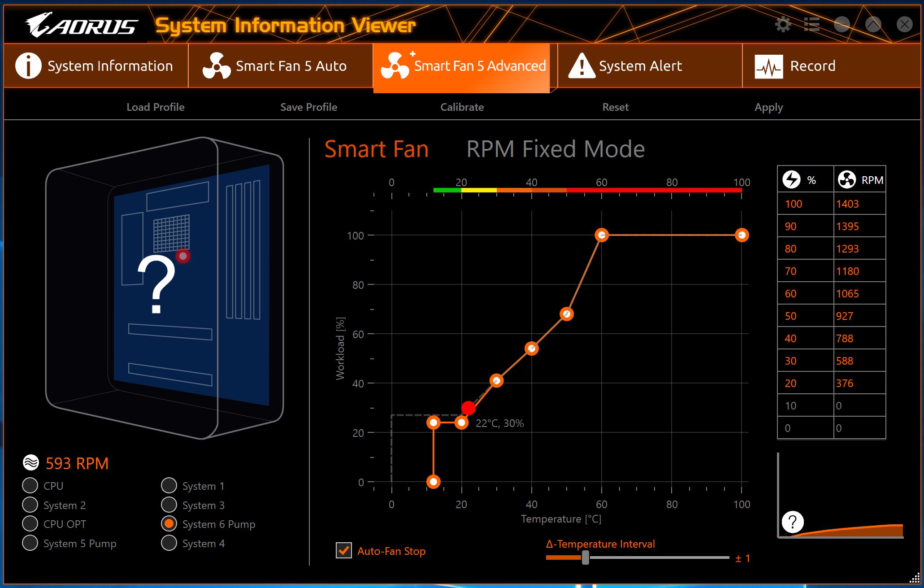Click the 376 RPM table cell
The width and height of the screenshot is (924, 588).
tap(859, 383)
